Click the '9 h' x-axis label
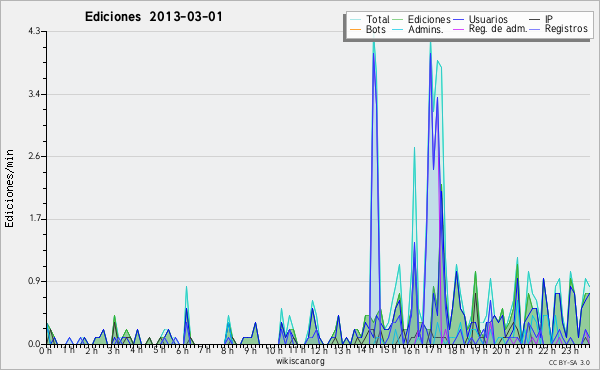The image size is (600, 370). (250, 351)
